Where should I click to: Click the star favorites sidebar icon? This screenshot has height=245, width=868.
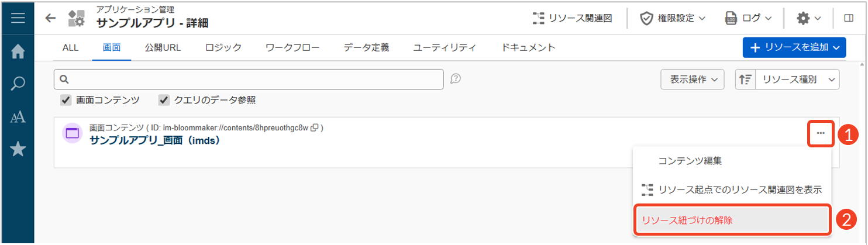(x=18, y=150)
